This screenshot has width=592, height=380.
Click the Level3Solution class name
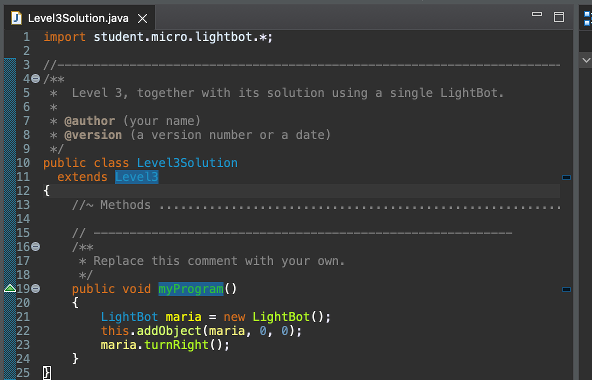pyautogui.click(x=187, y=163)
